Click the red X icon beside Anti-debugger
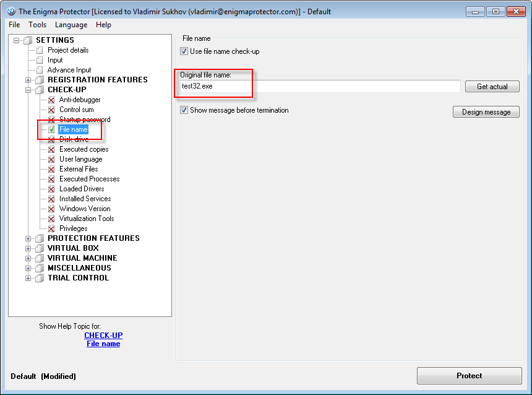532x395 pixels. pos(51,100)
